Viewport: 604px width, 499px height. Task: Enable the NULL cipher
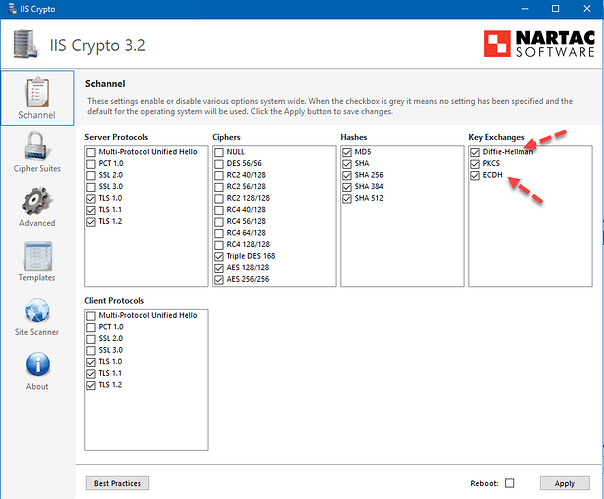click(x=219, y=152)
